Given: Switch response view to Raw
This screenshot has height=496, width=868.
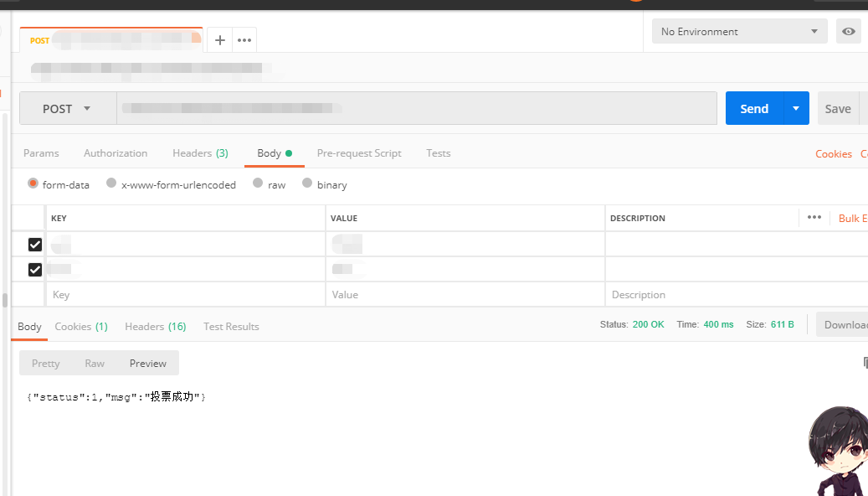Looking at the screenshot, I should 95,363.
